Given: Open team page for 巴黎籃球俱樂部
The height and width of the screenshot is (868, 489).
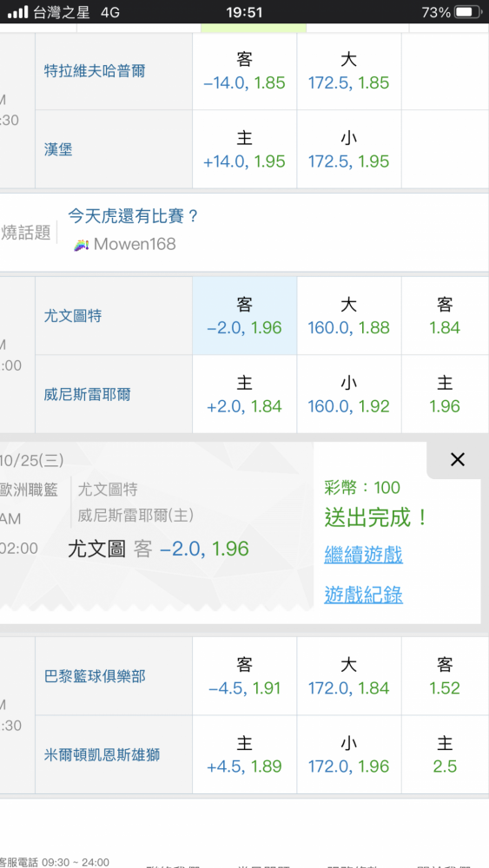Looking at the screenshot, I should click(x=95, y=676).
